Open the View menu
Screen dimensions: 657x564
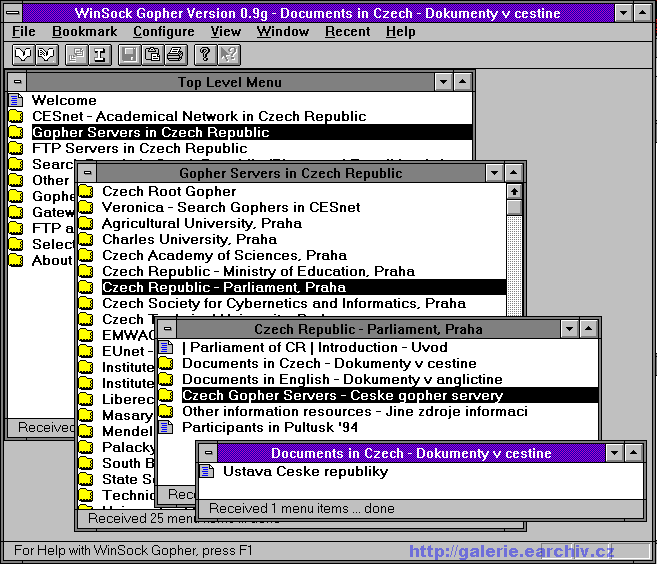coord(226,31)
